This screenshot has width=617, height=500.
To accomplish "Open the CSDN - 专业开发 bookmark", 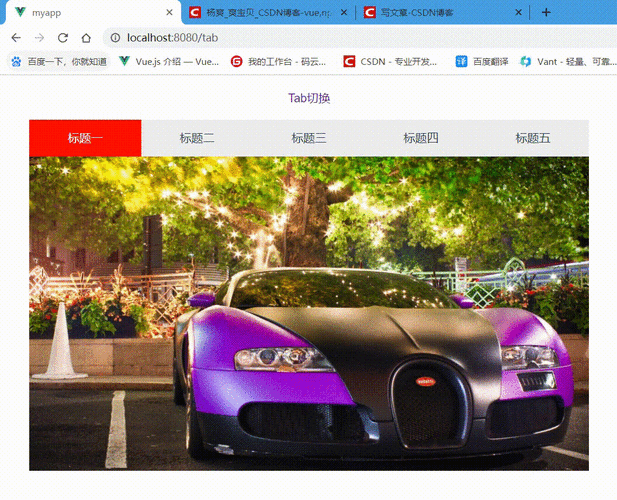I will (390, 61).
